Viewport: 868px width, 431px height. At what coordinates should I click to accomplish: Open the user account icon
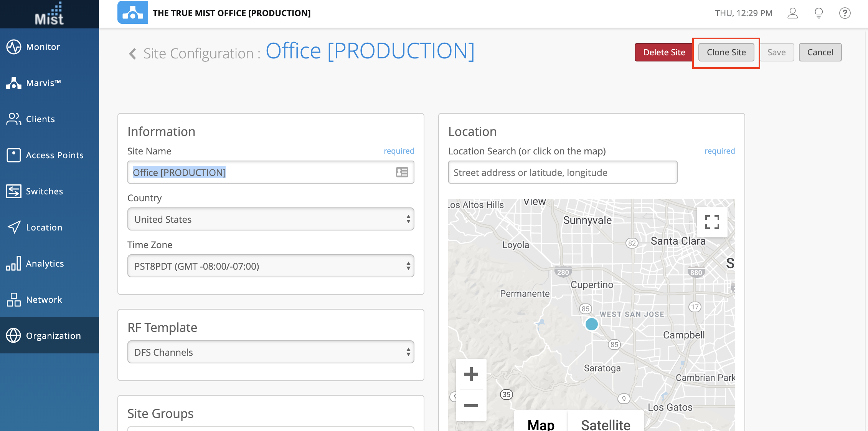(792, 13)
